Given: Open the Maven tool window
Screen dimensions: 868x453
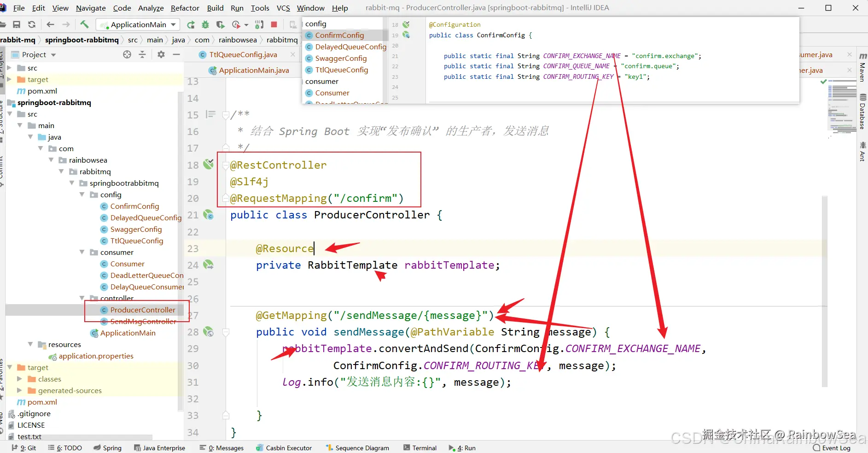Looking at the screenshot, I should pos(862,67).
